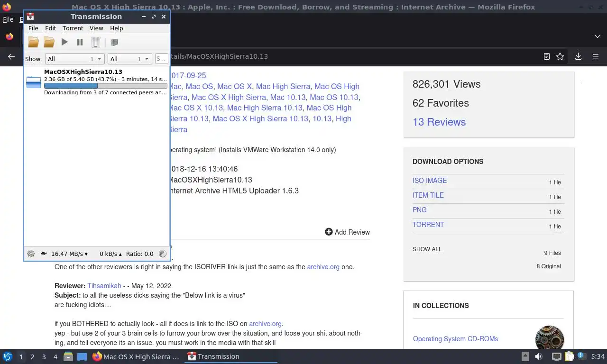Viewport: 607px width, 364px height.
Task: Click blue desktop icon in taskbar
Action: point(82,356)
